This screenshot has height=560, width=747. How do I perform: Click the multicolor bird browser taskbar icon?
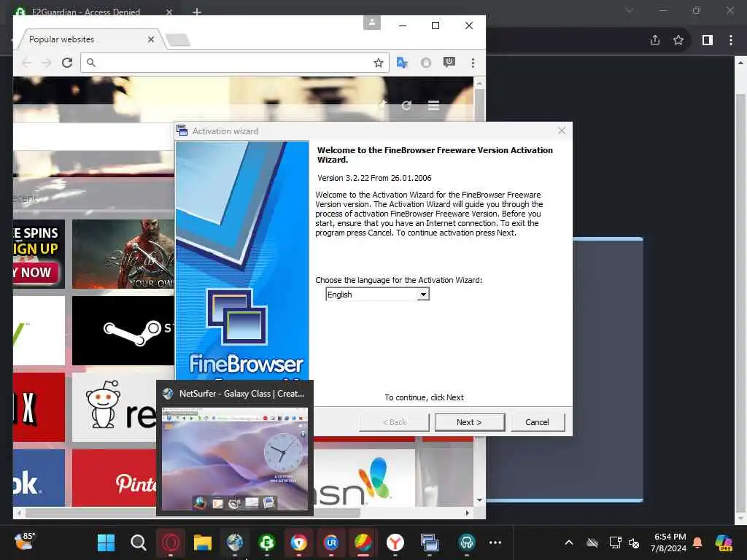pos(363,542)
